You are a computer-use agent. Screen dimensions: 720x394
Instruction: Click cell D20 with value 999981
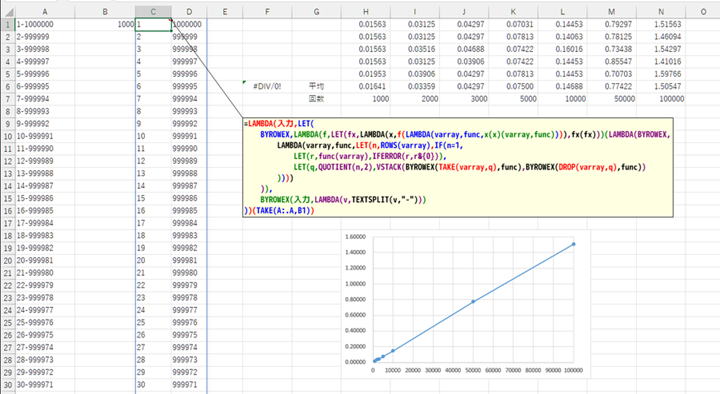189,260
